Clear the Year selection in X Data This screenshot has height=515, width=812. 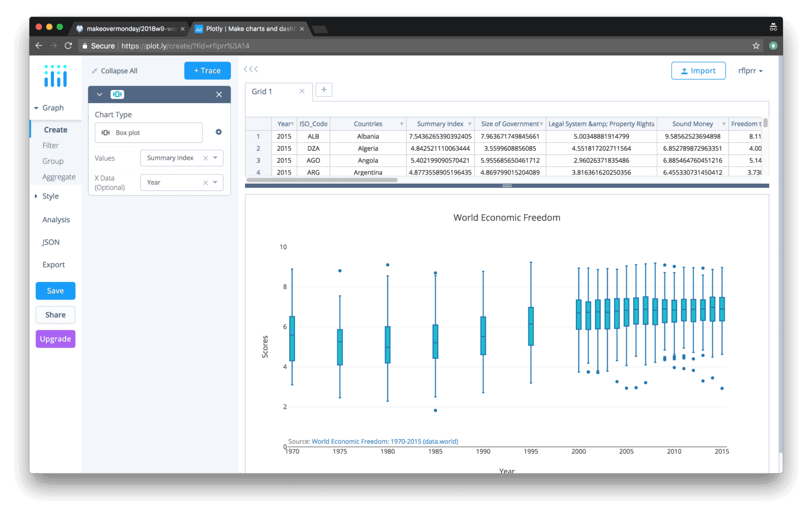tap(206, 182)
